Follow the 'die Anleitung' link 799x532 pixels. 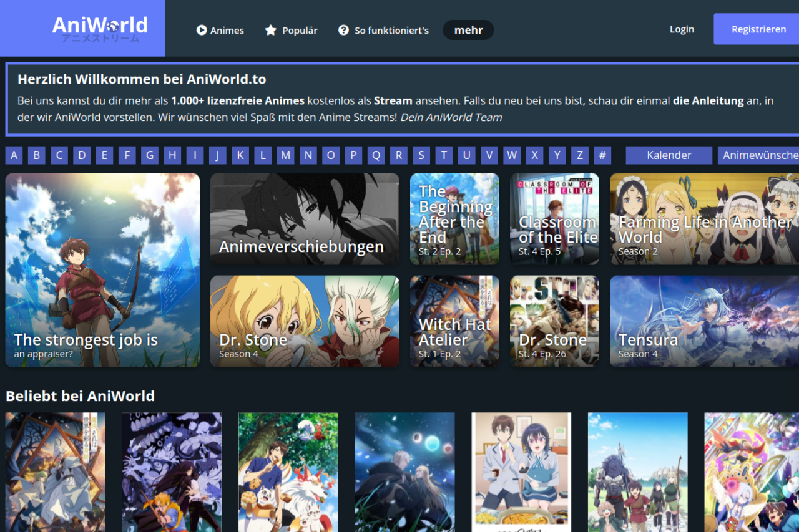708,100
